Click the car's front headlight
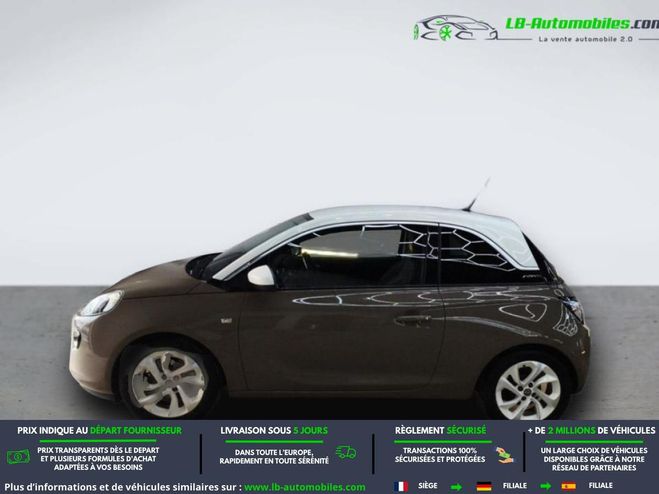Viewport: 659px width, 494px height. point(101,303)
